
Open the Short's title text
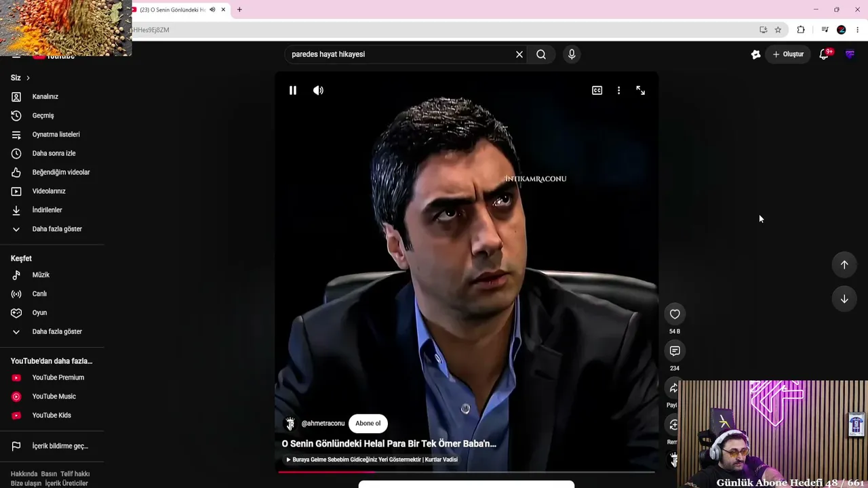coord(389,444)
